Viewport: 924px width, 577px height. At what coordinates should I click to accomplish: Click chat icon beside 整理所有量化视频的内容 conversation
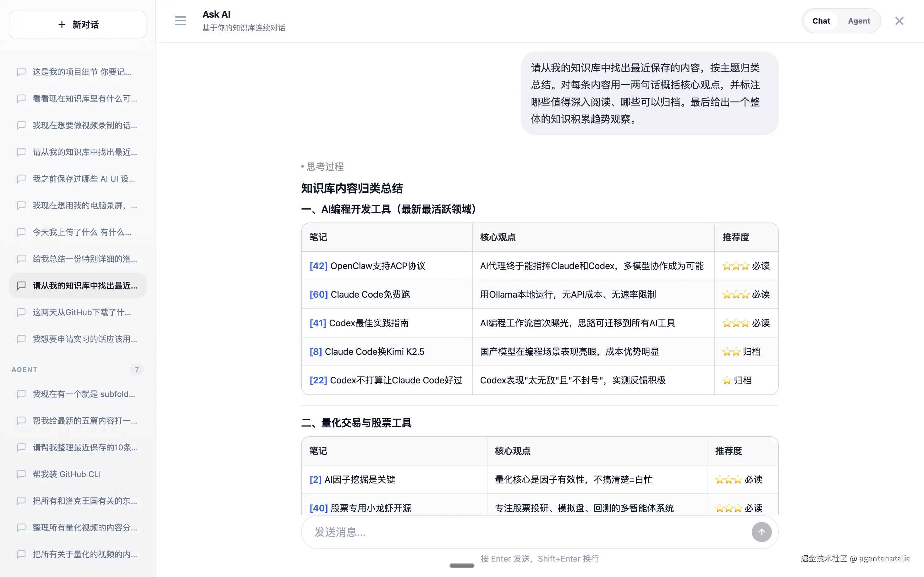pos(21,527)
